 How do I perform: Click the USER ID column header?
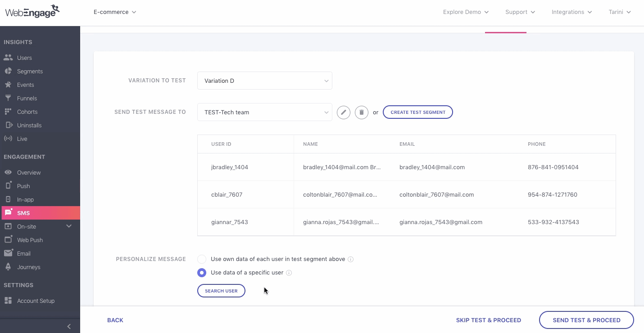click(x=221, y=144)
